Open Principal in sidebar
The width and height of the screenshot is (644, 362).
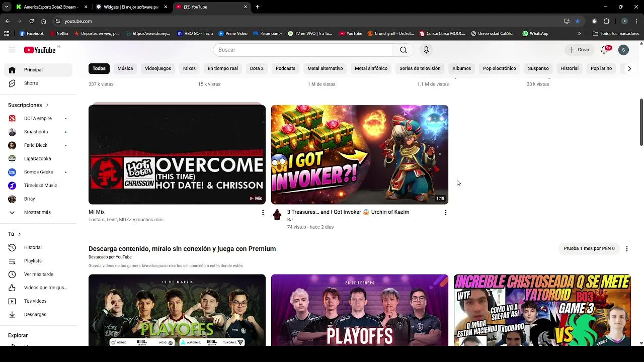tap(38, 70)
